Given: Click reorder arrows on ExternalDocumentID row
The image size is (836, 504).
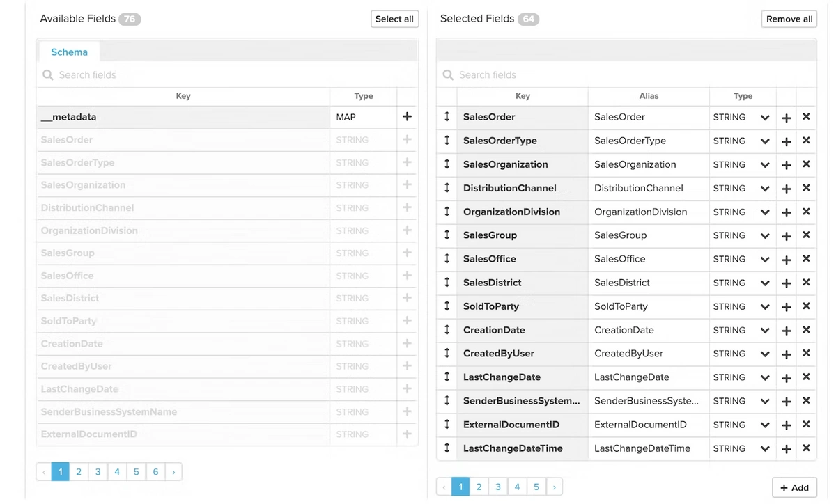Looking at the screenshot, I should coord(447,425).
